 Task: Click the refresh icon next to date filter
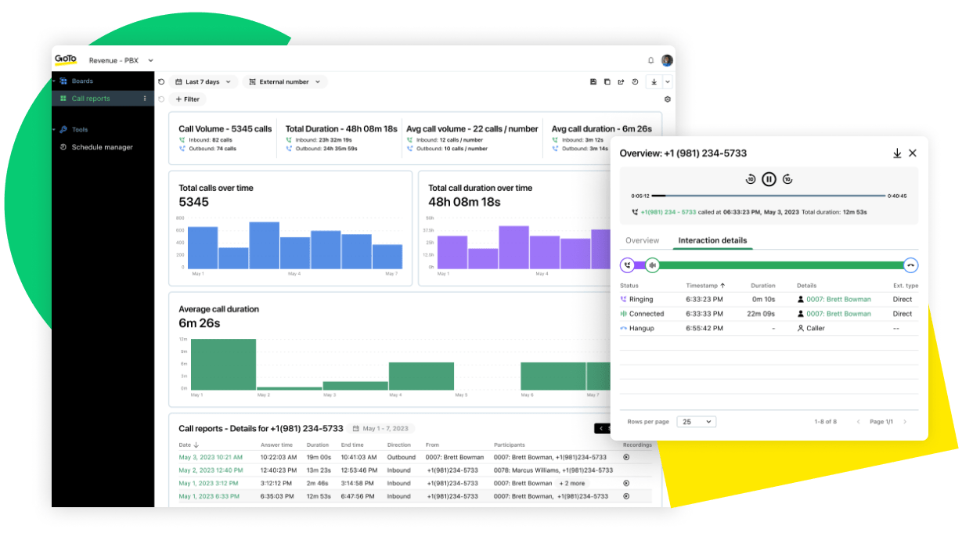point(161,81)
